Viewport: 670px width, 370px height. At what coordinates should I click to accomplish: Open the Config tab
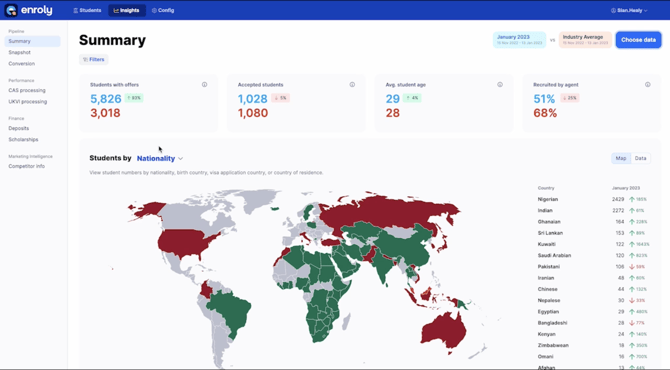click(x=163, y=10)
